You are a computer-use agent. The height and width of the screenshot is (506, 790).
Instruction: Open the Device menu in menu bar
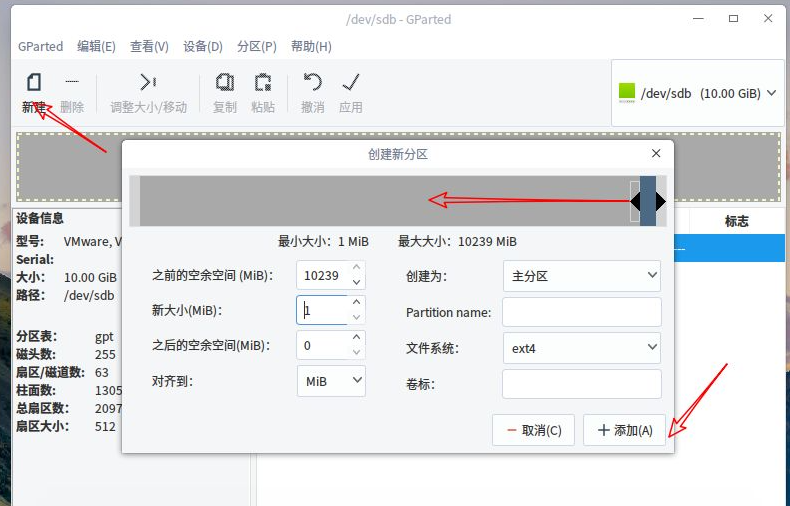203,46
